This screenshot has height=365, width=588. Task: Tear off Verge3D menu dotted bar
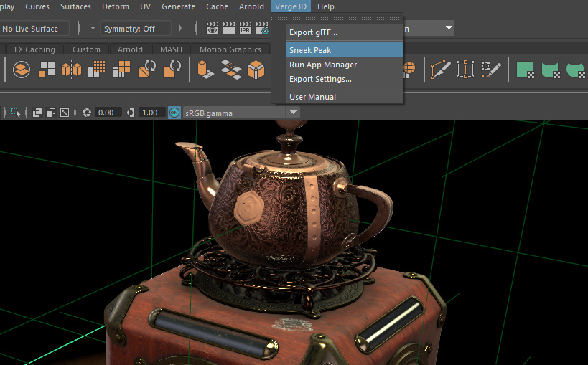click(337, 19)
